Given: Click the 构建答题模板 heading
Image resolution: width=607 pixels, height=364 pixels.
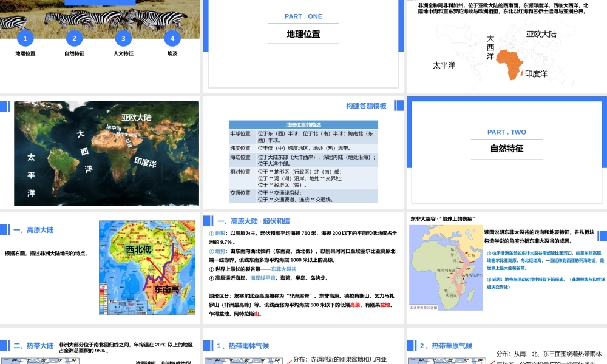Looking at the screenshot, I should point(366,106).
